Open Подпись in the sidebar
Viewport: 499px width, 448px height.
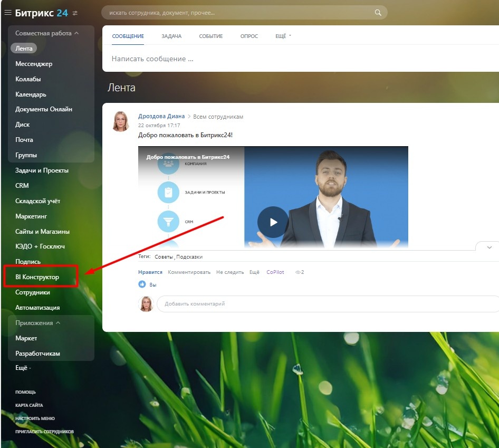click(x=27, y=261)
